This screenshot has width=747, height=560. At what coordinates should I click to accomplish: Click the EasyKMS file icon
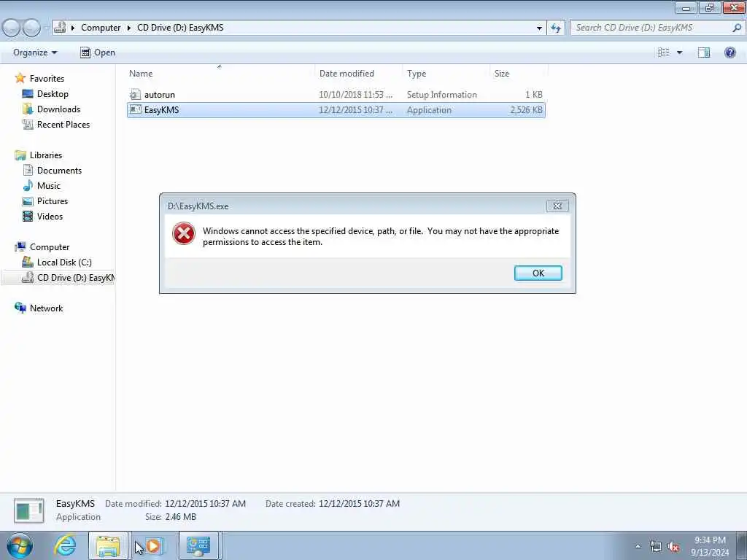(135, 109)
